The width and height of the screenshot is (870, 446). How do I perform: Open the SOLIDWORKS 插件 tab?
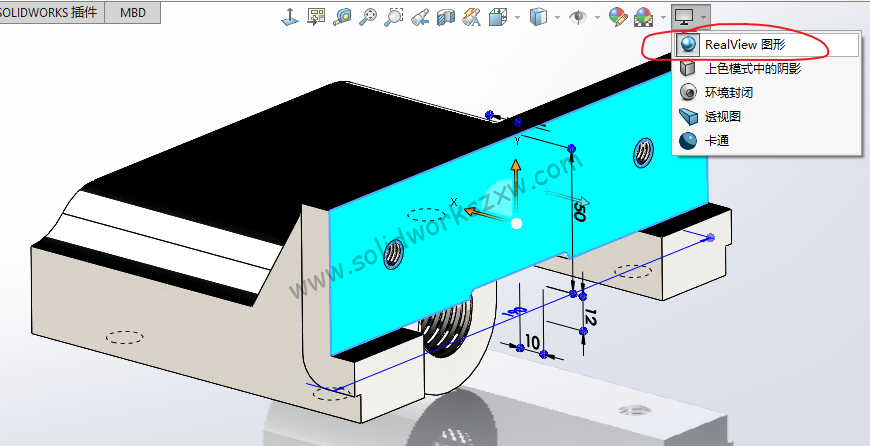click(x=51, y=12)
